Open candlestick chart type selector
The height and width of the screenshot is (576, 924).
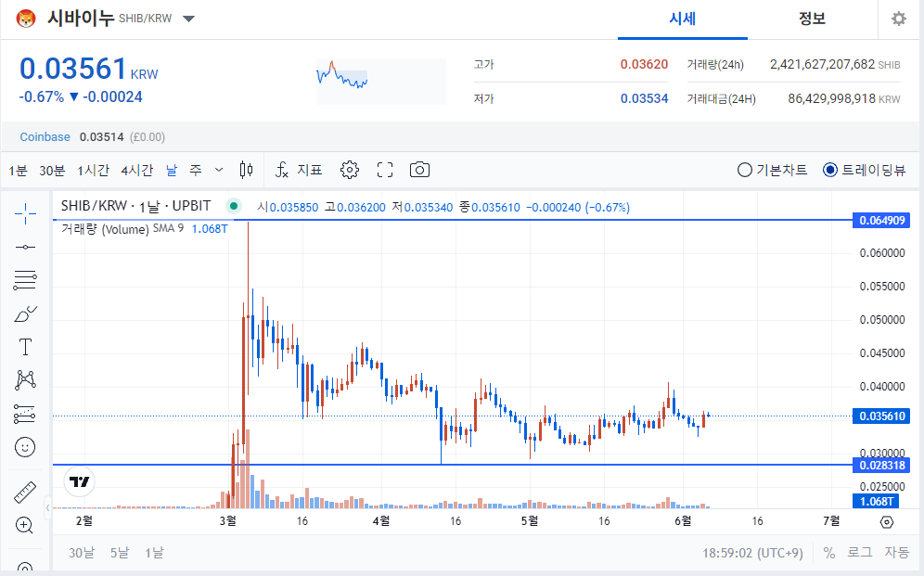[x=247, y=171]
